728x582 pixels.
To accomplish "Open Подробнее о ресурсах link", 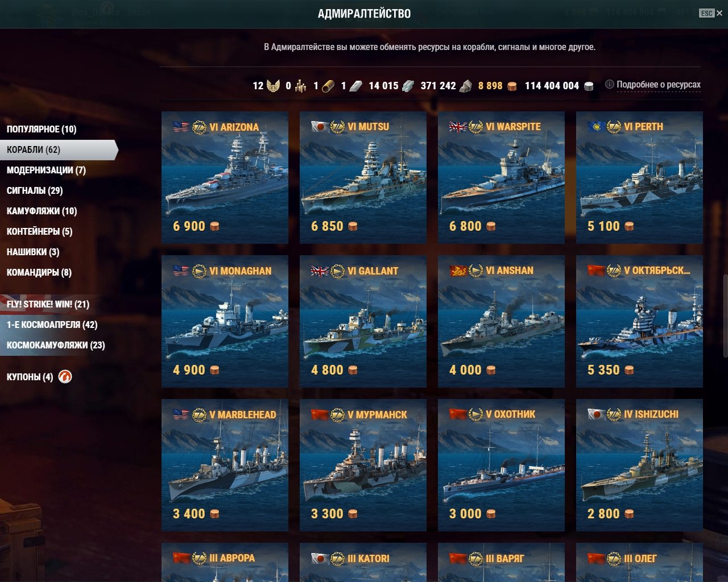I will point(659,85).
